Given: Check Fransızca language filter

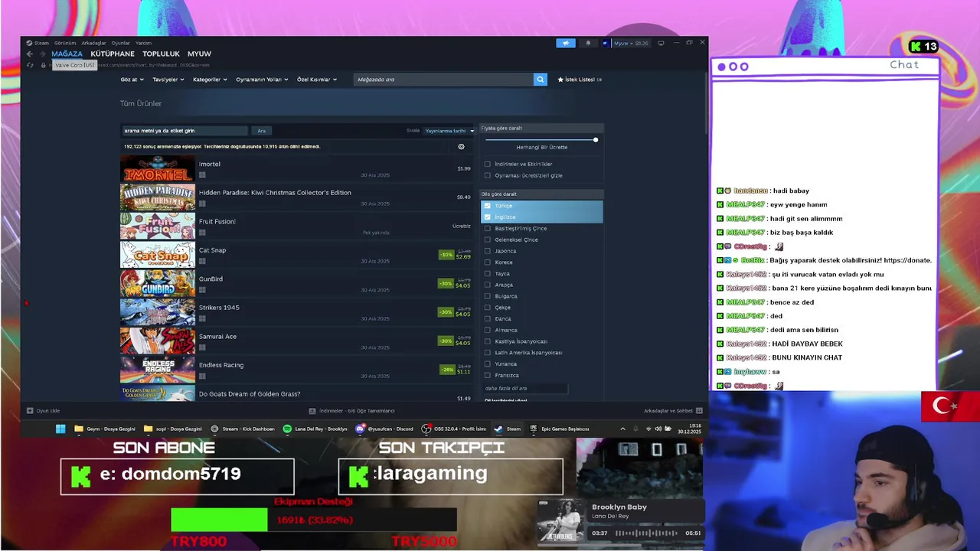Looking at the screenshot, I should click(x=488, y=375).
